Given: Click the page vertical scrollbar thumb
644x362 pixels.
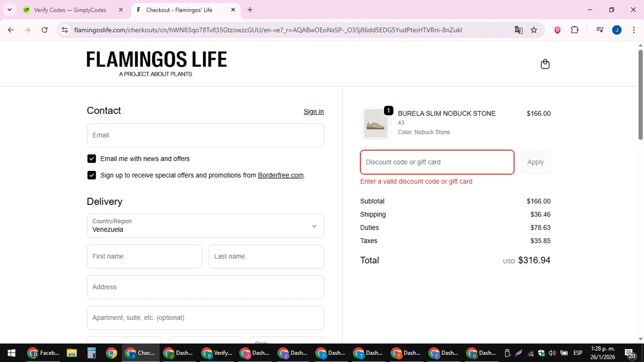Looking at the screenshot, I should point(640,94).
